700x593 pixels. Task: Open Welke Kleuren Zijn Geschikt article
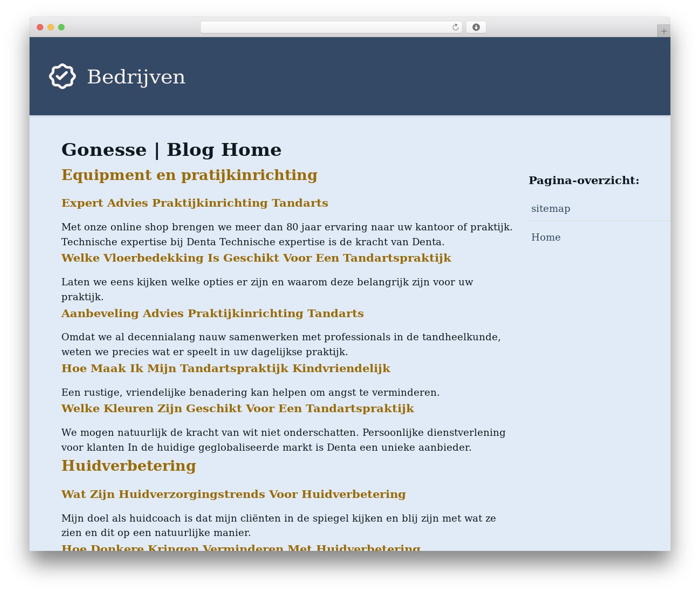pyautogui.click(x=237, y=409)
